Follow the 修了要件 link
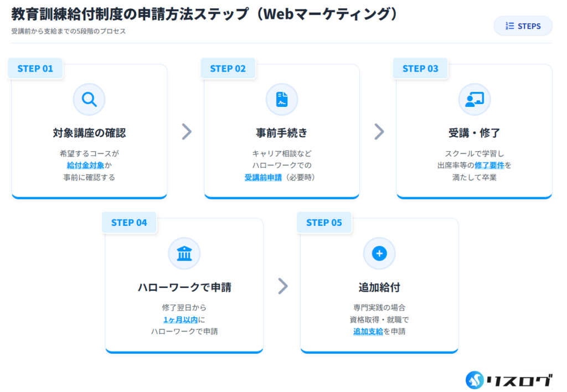The image size is (567, 392). tap(489, 165)
